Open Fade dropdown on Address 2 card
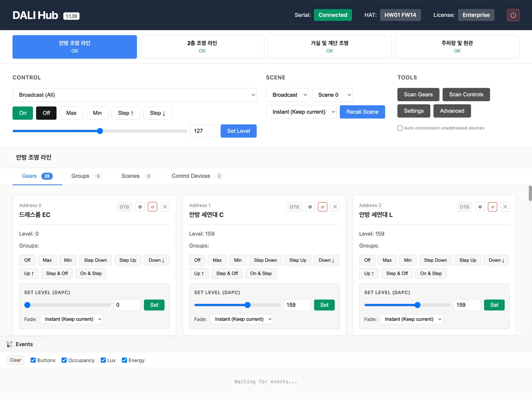532x399 pixels. pos(412,319)
